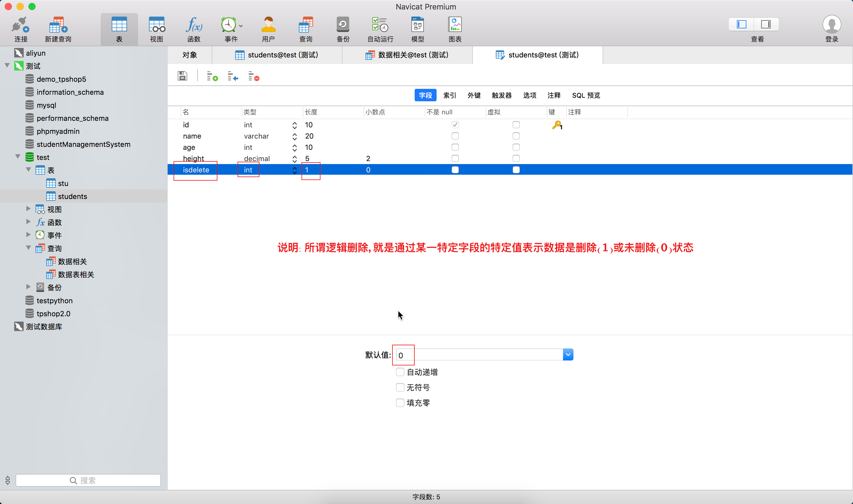Expand the backup node in tree
This screenshot has width=853, height=504.
[x=28, y=287]
